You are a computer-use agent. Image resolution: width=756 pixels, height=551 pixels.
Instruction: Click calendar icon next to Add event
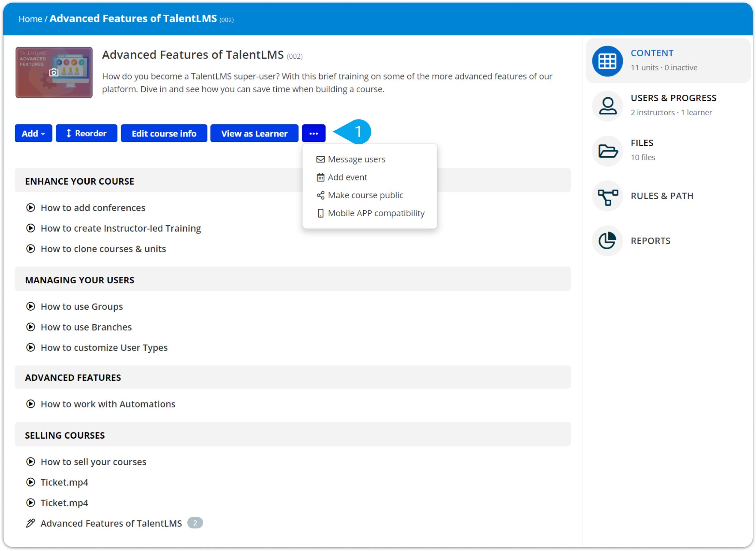(x=320, y=177)
